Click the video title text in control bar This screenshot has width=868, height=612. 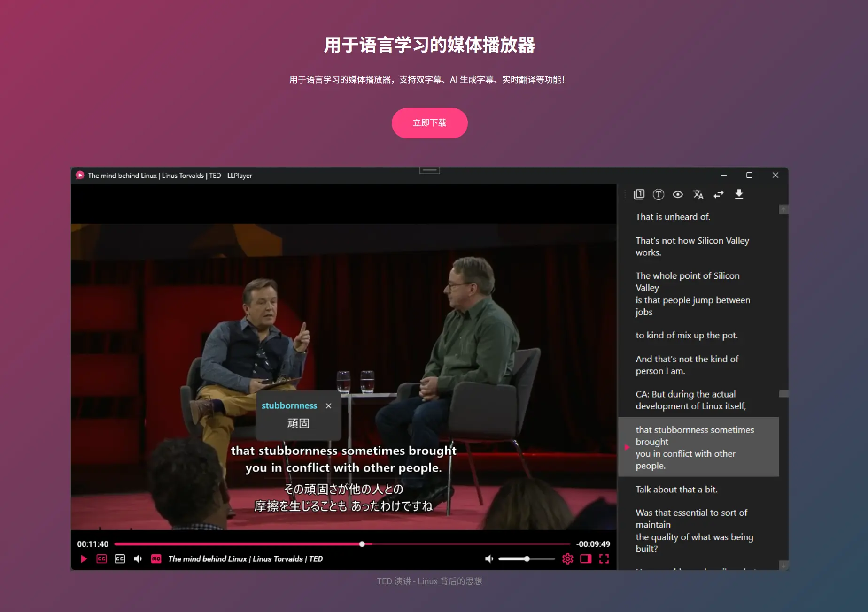click(245, 559)
